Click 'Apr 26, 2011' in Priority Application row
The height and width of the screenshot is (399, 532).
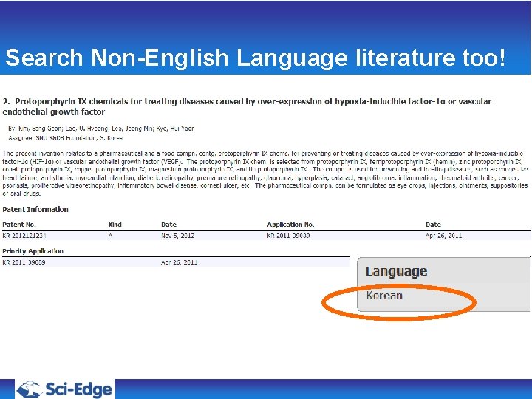179,262
